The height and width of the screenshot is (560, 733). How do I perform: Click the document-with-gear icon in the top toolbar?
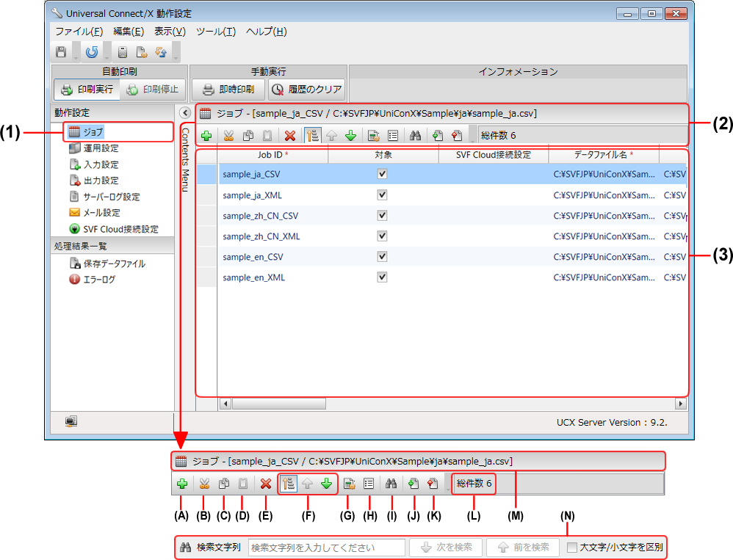point(142,52)
